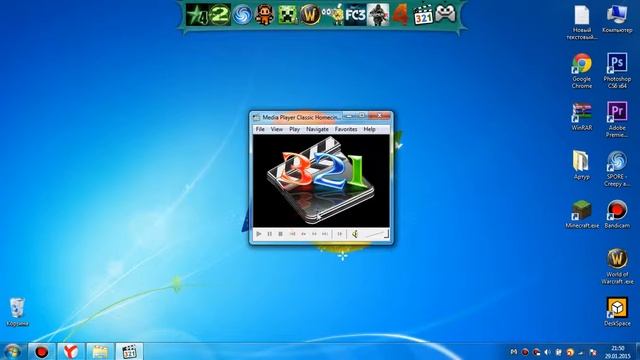Image resolution: width=640 pixels, height=360 pixels.
Task: Click the volume icon in the system tray
Action: [547, 352]
